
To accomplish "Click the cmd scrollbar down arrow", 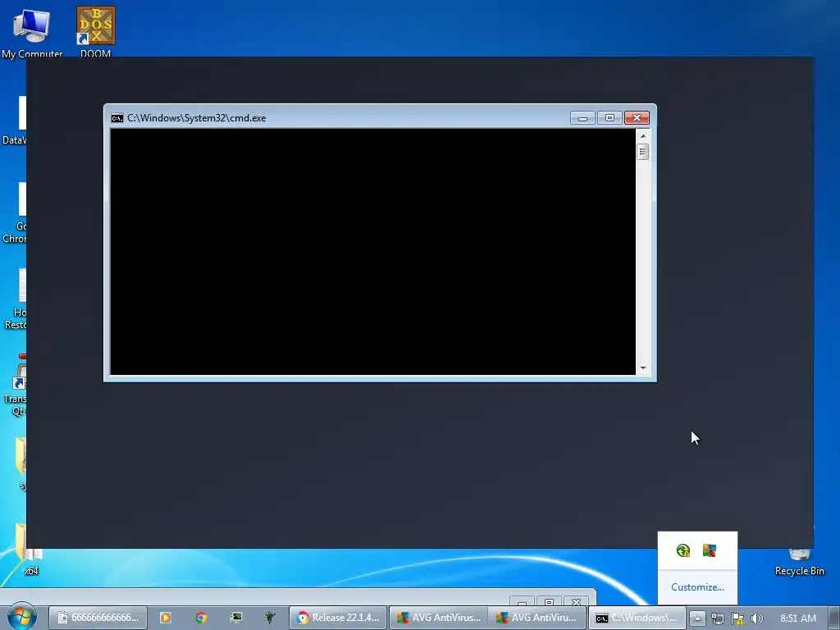I will point(643,368).
